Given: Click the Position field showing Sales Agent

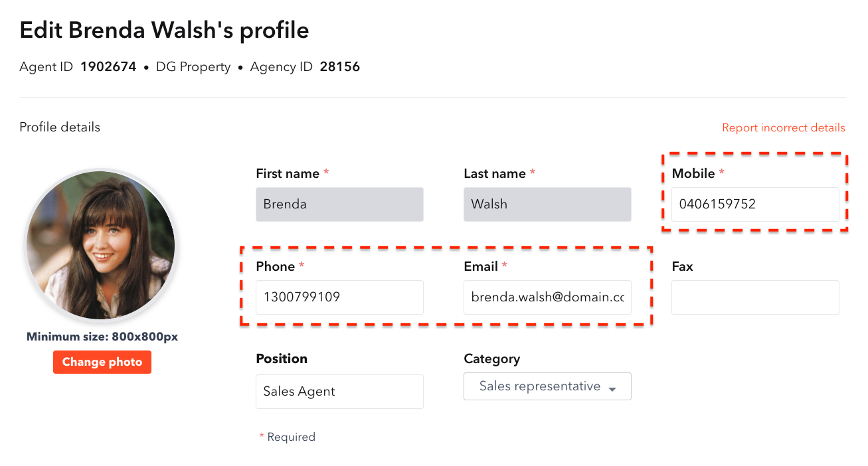Looking at the screenshot, I should coord(339,392).
